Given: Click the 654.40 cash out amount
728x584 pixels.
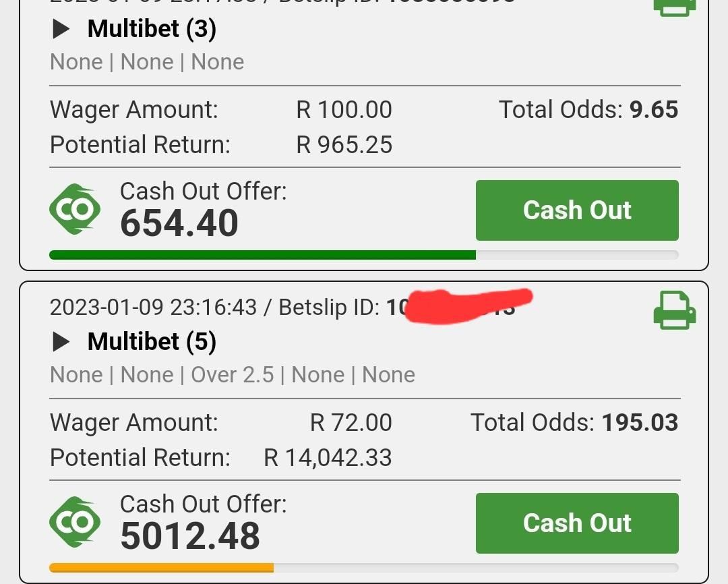Looking at the screenshot, I should click(179, 223).
